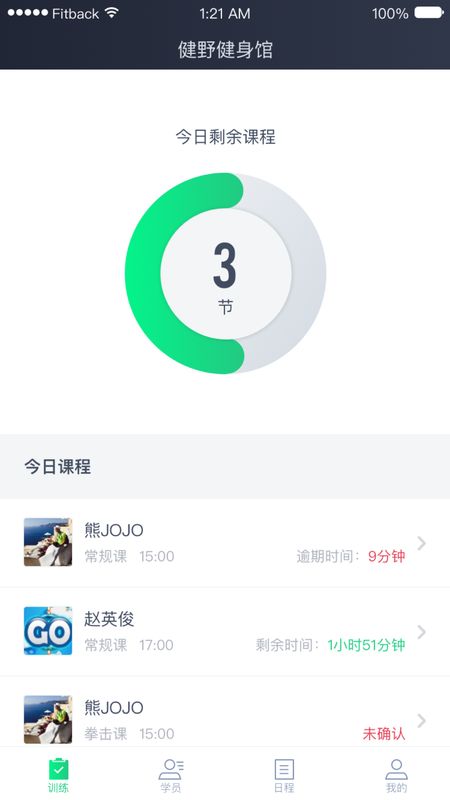
Task: Tap the 训练 clipboard icon in bottom bar
Action: tap(58, 769)
